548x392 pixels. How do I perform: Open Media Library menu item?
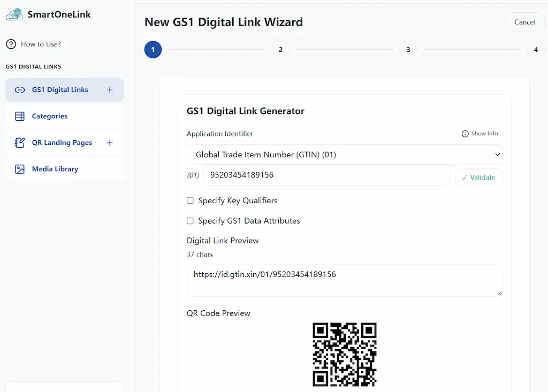click(x=65, y=169)
